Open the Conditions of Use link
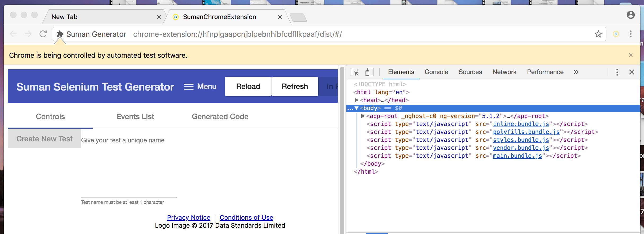Image resolution: width=644 pixels, height=234 pixels. 246,217
